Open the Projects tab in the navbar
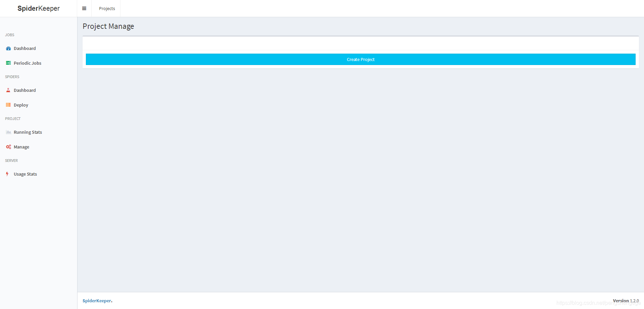The image size is (644, 309). coord(107,8)
